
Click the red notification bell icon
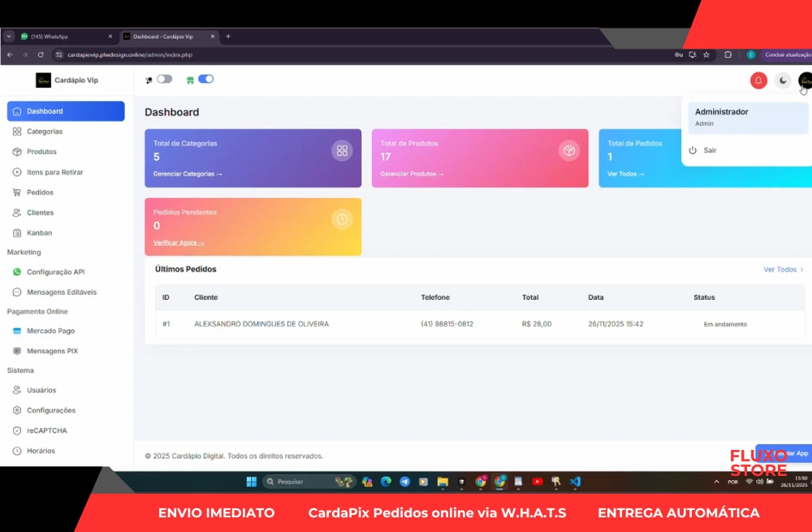point(758,80)
